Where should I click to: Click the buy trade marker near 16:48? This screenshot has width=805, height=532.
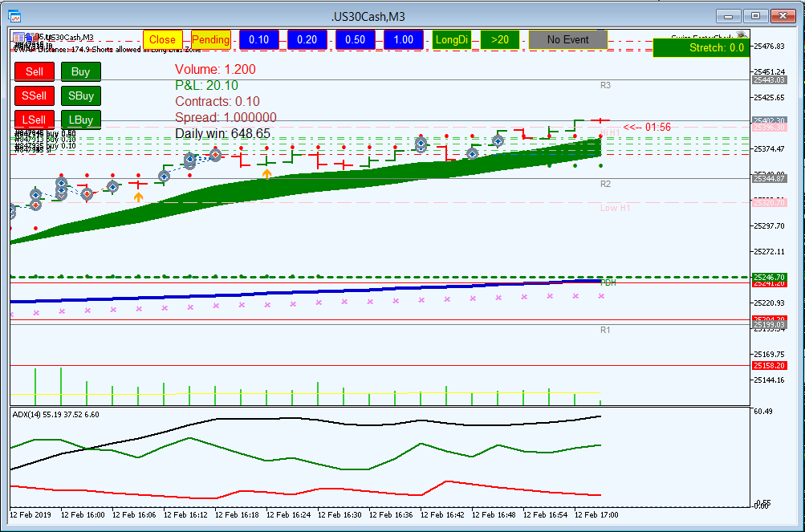coord(472,153)
